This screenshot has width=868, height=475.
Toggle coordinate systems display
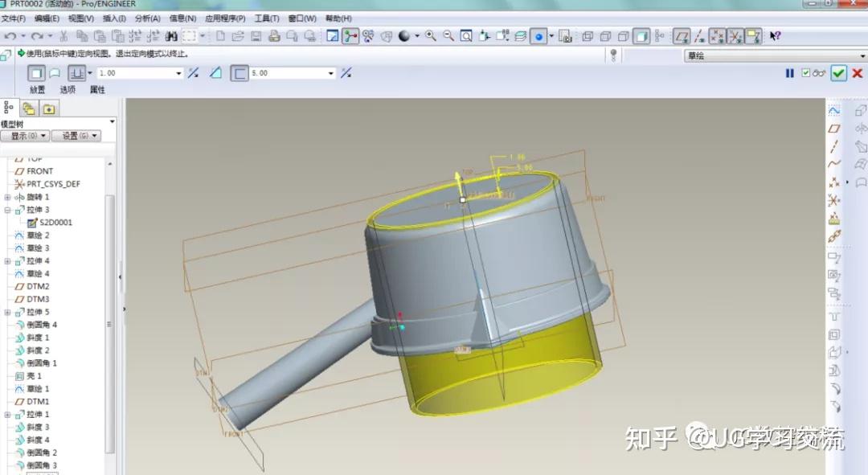click(x=735, y=36)
